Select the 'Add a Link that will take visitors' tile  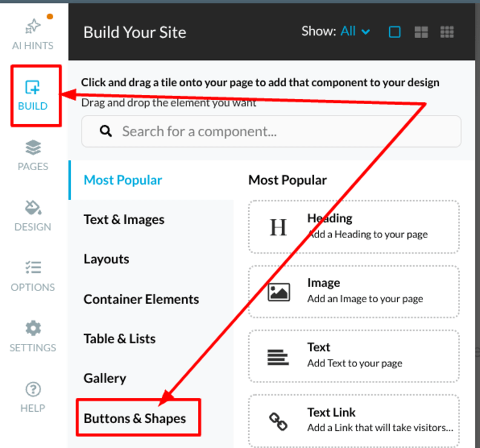(x=354, y=421)
